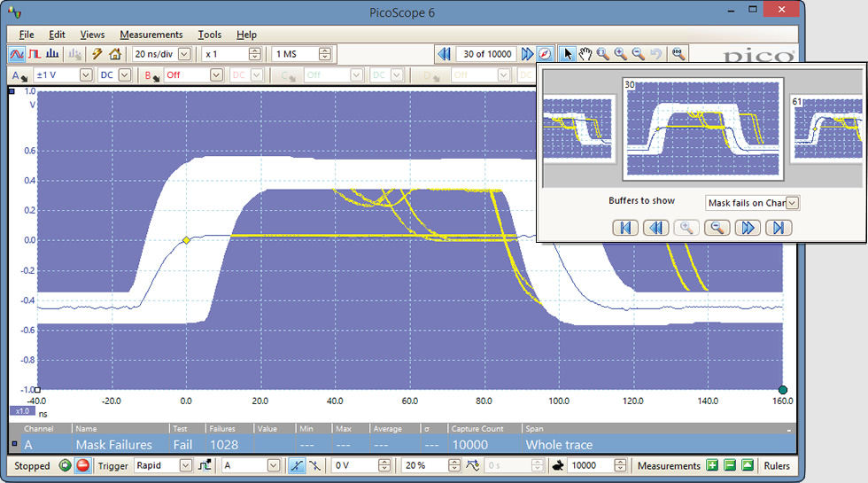The image size is (868, 483).
Task: Start capture with green Go button
Action: click(x=65, y=465)
